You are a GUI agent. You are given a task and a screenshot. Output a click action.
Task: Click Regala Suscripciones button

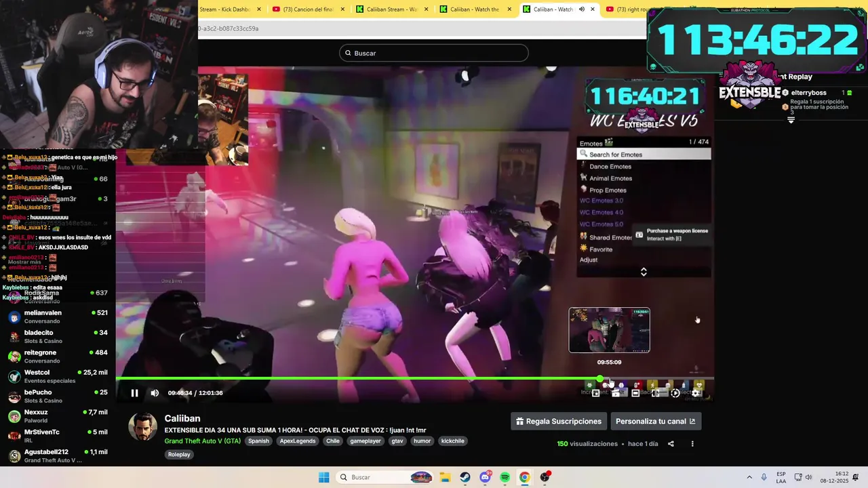558,422
